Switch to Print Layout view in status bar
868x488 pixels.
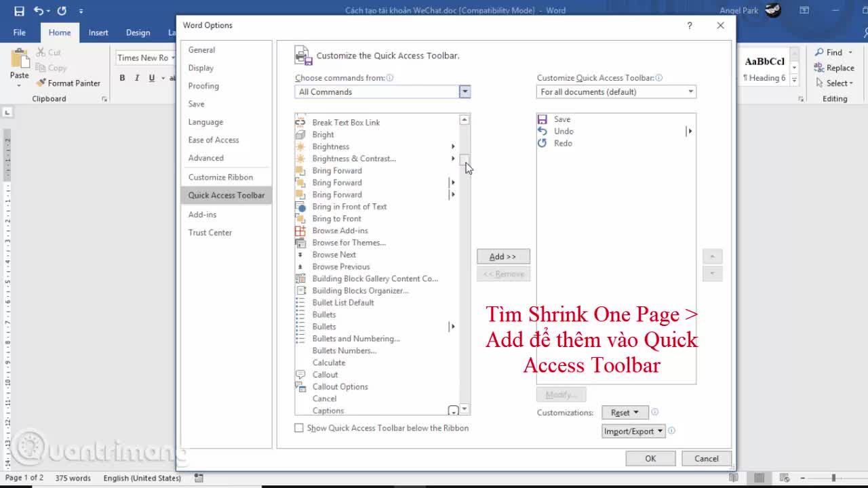coord(759,478)
